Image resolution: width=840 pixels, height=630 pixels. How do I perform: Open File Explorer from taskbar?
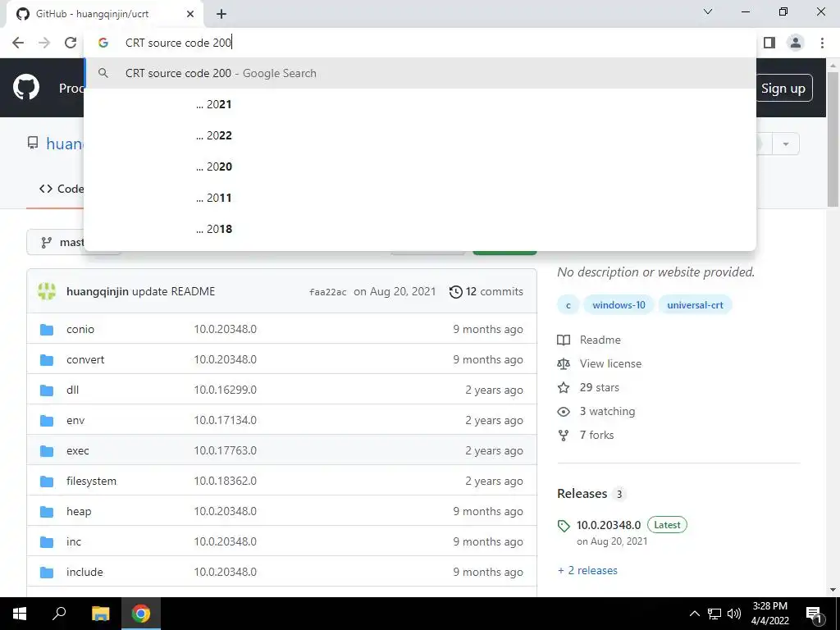(x=100, y=614)
